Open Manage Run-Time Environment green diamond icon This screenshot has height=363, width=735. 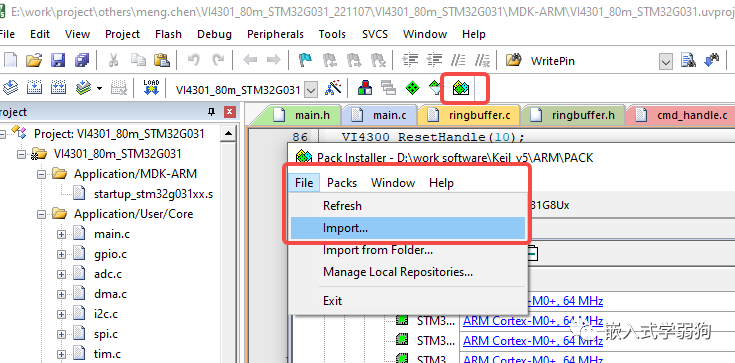click(x=412, y=87)
